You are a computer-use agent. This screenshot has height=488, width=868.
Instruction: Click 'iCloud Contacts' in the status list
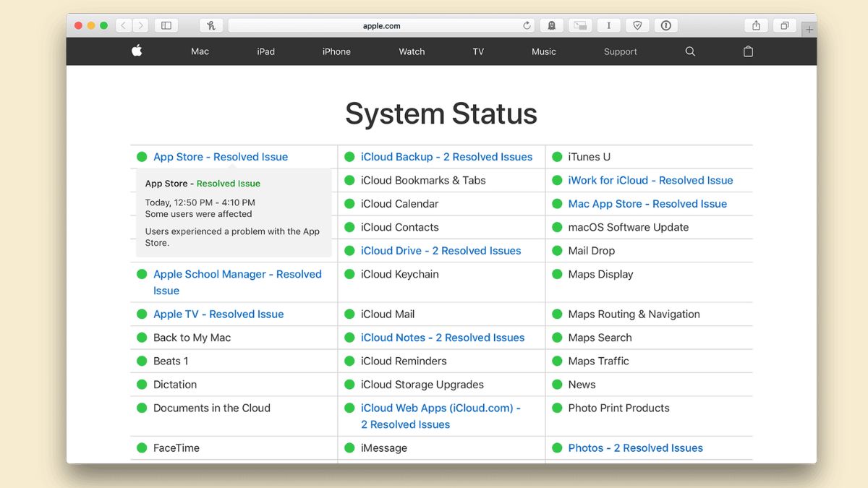tap(399, 227)
